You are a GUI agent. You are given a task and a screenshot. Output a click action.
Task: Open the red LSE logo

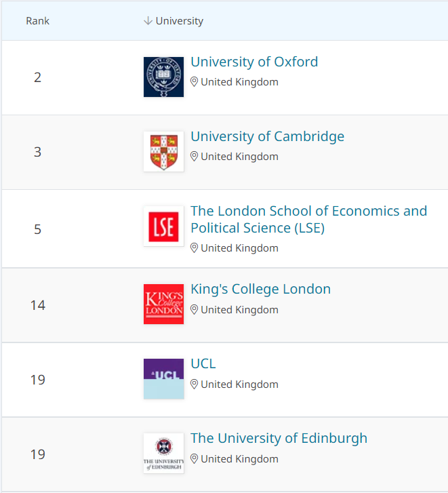(x=164, y=226)
